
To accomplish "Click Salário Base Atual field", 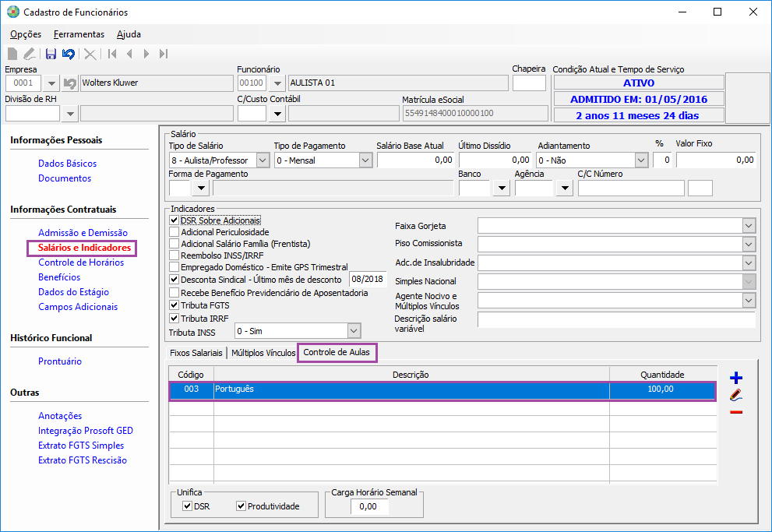I will point(415,160).
